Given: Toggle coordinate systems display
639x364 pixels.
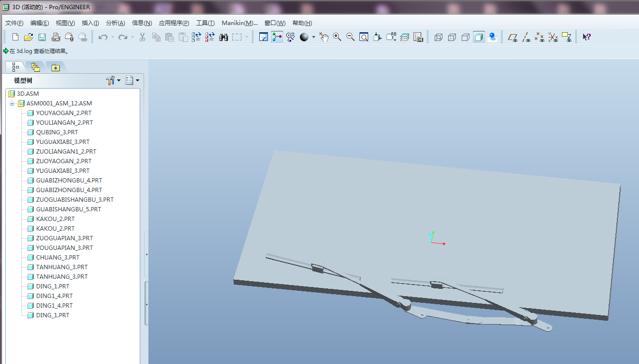Looking at the screenshot, I should click(x=553, y=37).
